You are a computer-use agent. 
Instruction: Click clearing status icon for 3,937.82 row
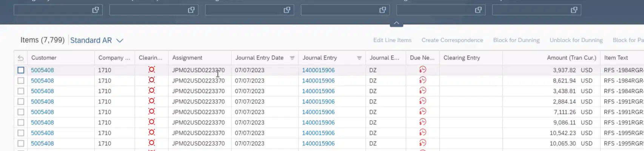tap(151, 70)
